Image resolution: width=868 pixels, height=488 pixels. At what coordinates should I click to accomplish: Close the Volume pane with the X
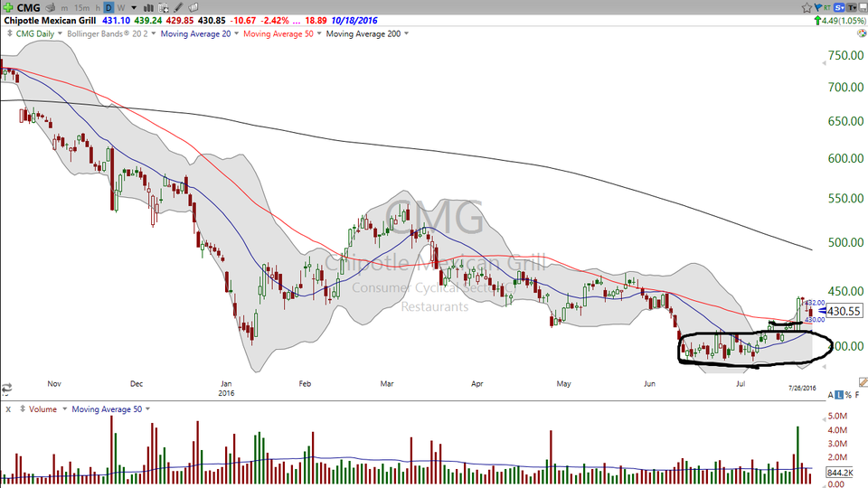[x=8, y=409]
